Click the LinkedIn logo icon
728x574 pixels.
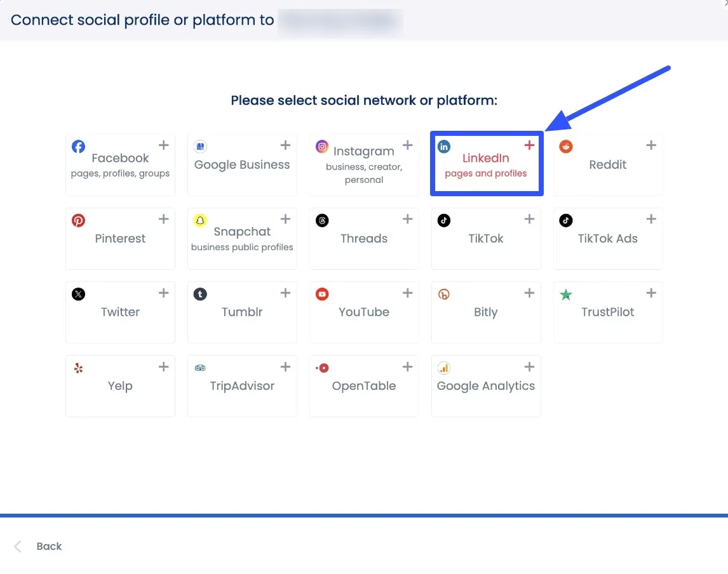[x=444, y=147]
